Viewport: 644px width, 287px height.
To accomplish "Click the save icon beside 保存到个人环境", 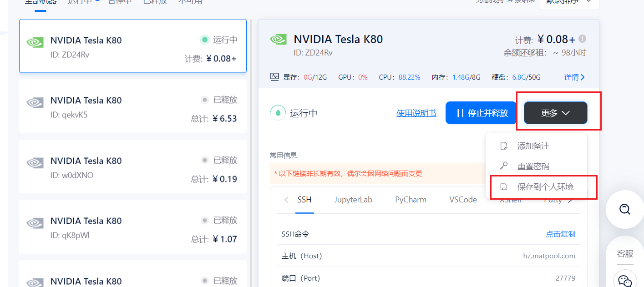I will coord(504,186).
